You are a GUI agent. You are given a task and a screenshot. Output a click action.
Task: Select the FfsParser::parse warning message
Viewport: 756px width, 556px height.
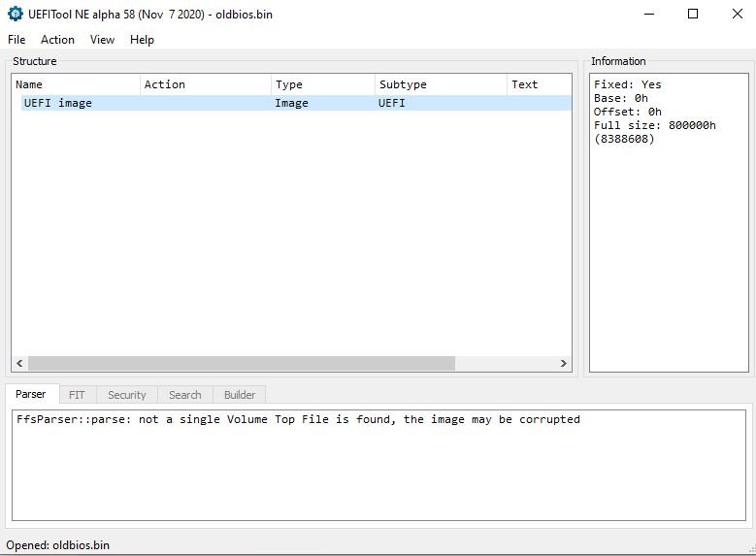(298, 419)
